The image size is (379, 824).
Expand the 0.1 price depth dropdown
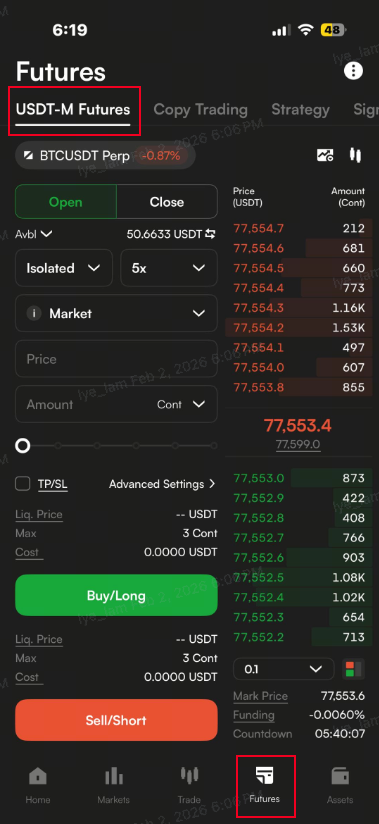(283, 669)
